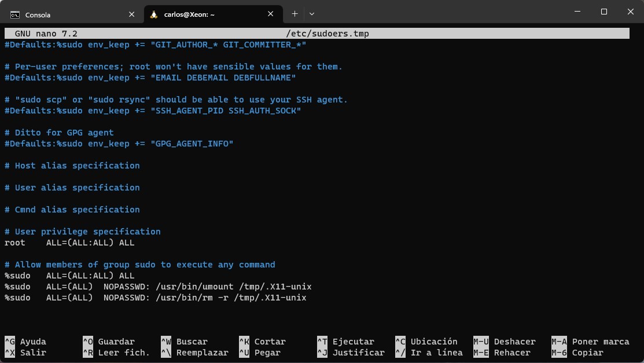Click the ^W Buscar search shortcut
The height and width of the screenshot is (363, 644).
(x=184, y=342)
